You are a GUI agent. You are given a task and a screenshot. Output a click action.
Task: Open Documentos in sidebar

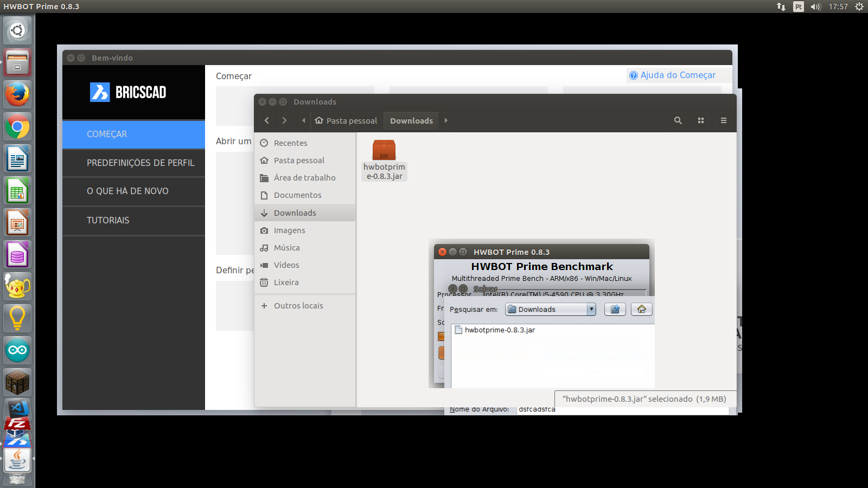(x=305, y=195)
